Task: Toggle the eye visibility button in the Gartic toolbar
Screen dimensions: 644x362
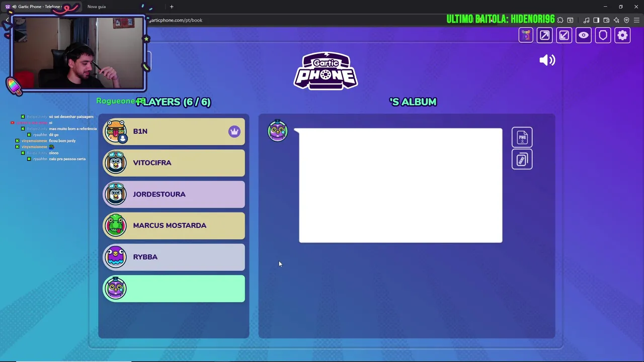Action: (x=584, y=35)
